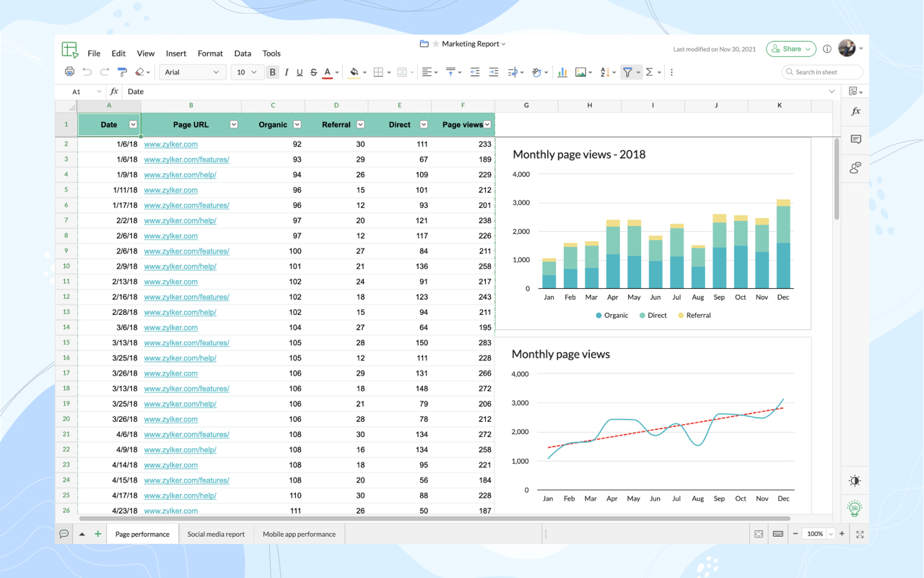Screen dimensions: 924x578
Task: Click the Insert Chart icon
Action: point(562,72)
